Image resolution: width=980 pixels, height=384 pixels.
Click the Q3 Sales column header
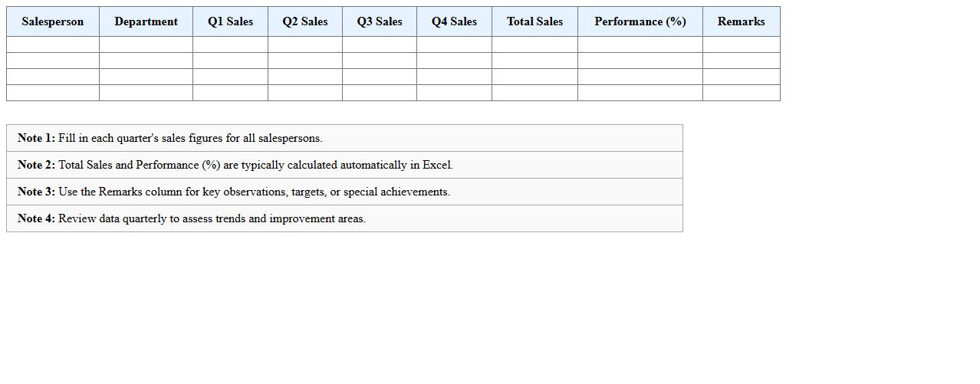click(380, 21)
